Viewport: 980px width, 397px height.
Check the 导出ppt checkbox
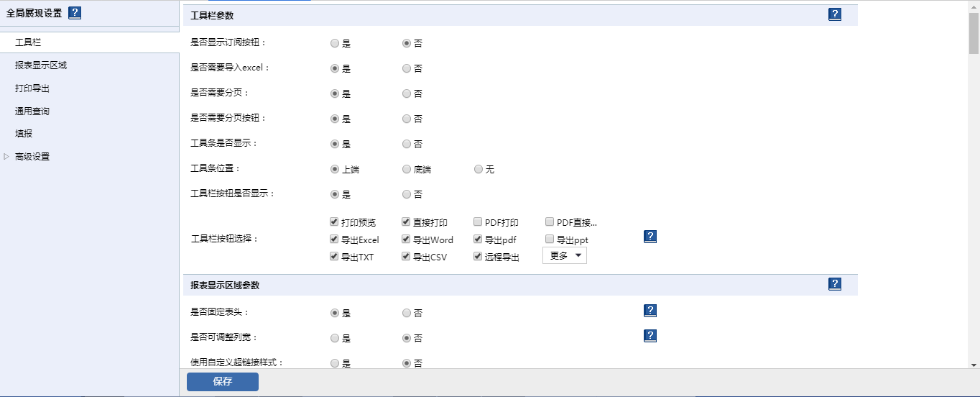tap(550, 239)
